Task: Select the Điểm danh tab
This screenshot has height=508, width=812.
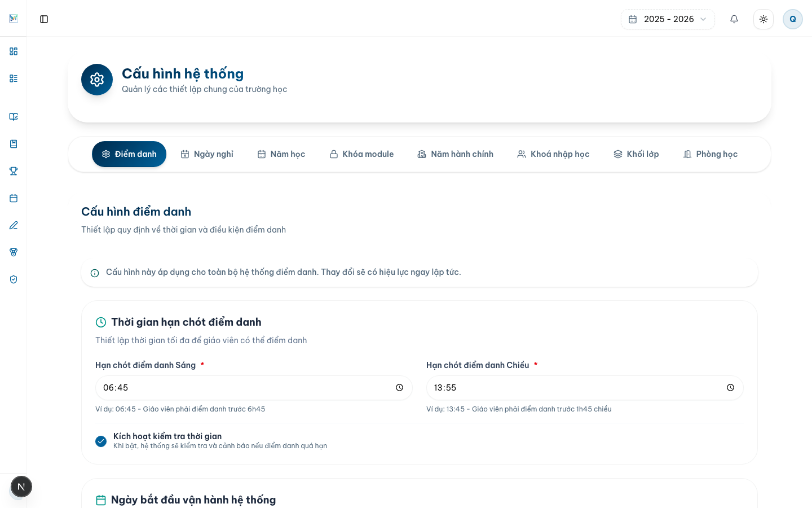Action: (x=129, y=154)
